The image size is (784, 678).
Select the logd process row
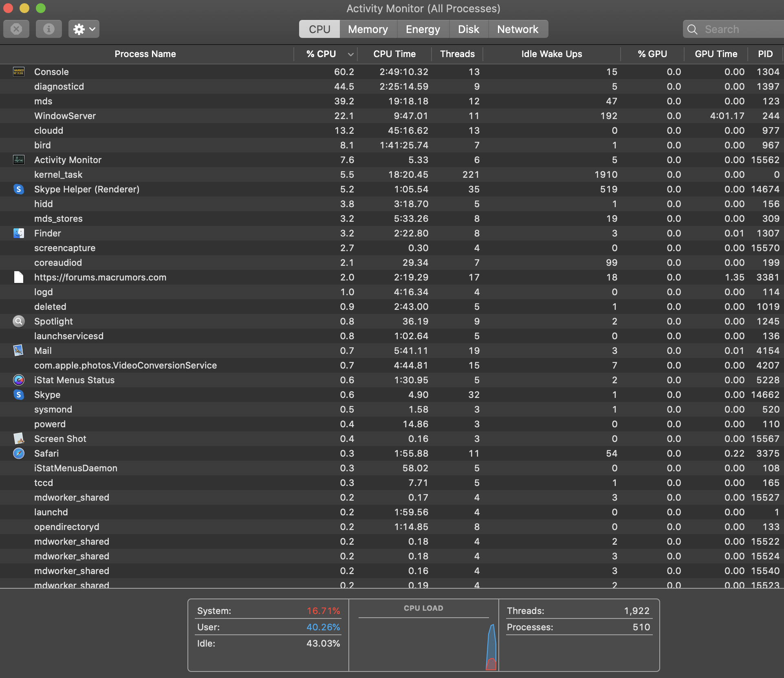(392, 292)
